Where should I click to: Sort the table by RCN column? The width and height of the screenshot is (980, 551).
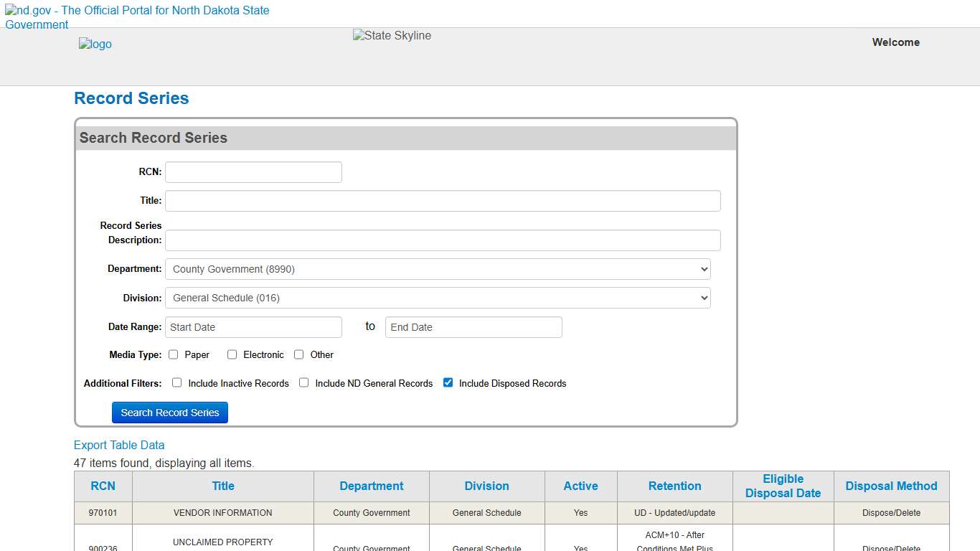102,486
